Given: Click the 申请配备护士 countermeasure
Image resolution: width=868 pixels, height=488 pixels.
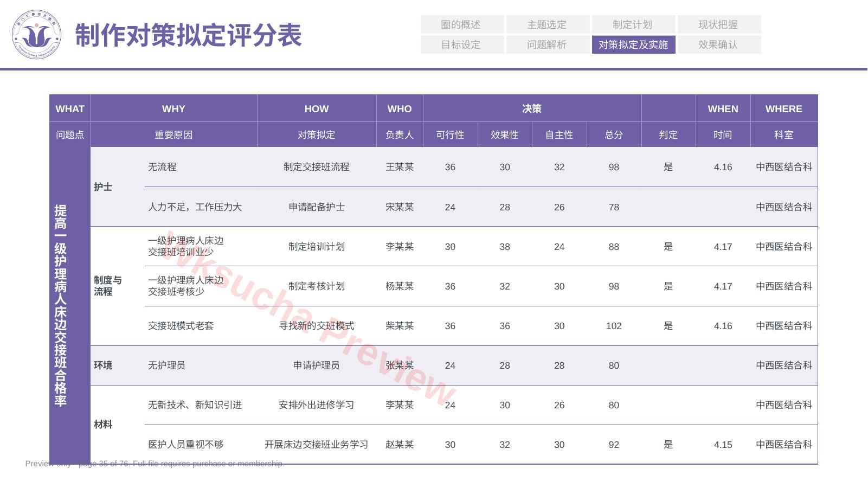Looking at the screenshot, I should click(317, 207).
